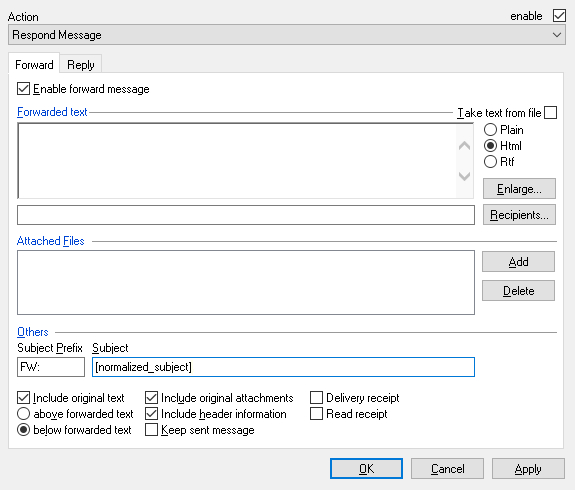Click the Delete attached file button
The image size is (575, 490).
[x=518, y=290]
